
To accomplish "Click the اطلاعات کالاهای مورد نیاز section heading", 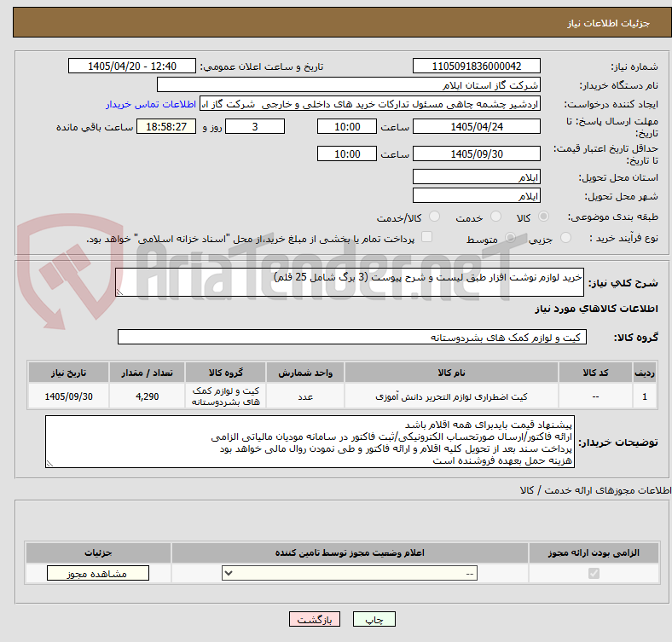I will pos(596,309).
